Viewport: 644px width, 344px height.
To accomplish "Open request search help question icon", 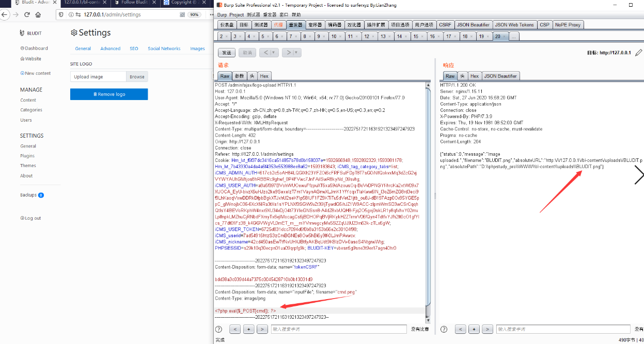I will tap(219, 329).
